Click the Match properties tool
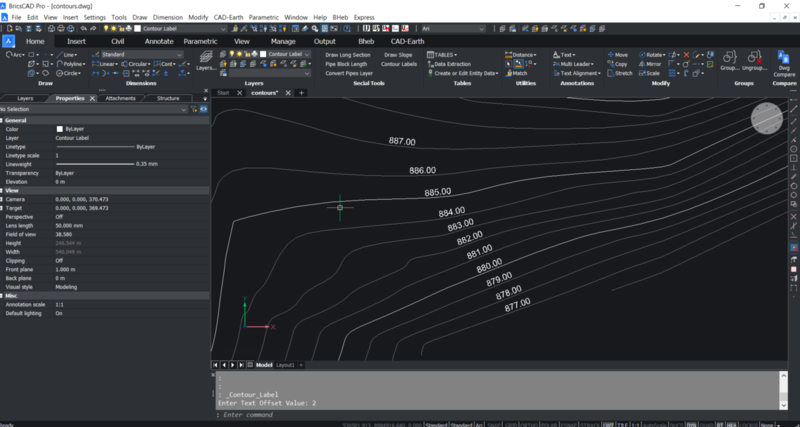This screenshot has width=800, height=427. 517,73
